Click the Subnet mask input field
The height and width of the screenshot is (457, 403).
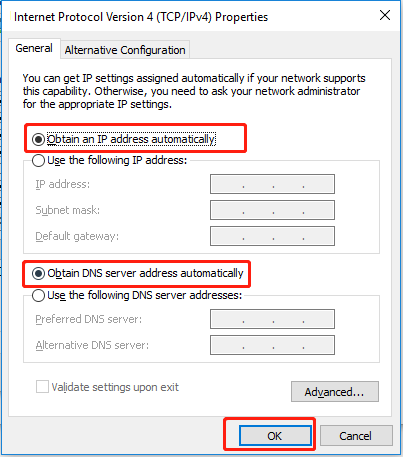point(272,210)
